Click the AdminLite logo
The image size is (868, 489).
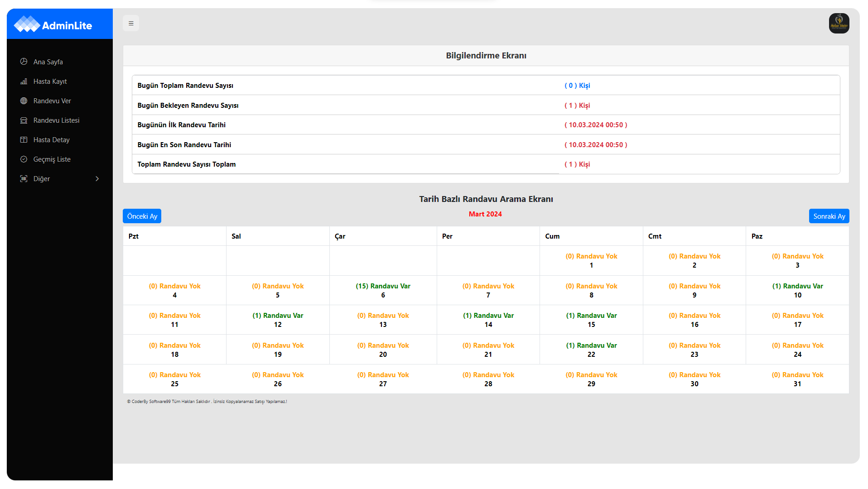(53, 24)
